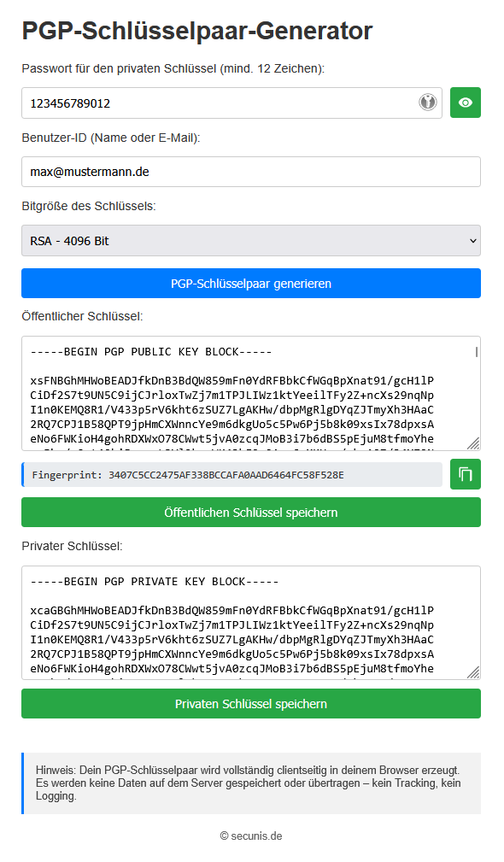Grab the private key textarea resize handle

tap(473, 671)
